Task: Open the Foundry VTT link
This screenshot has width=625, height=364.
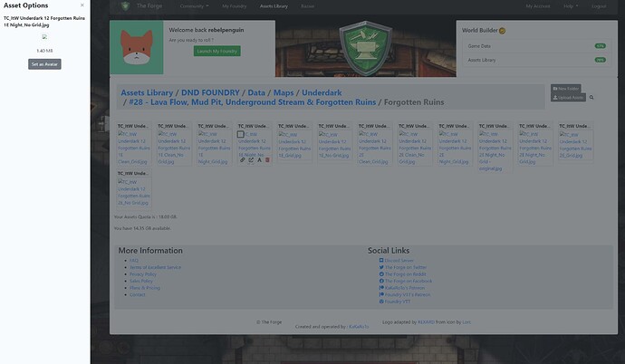Action: (x=395, y=302)
